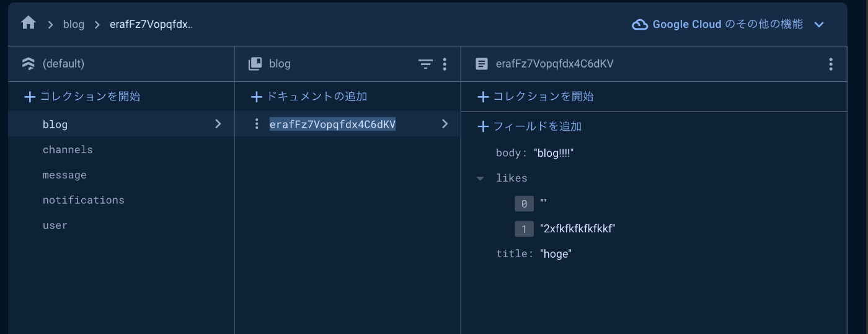Click ドキュメントの追加 button
Screen dimensions: 868x334
309,97
